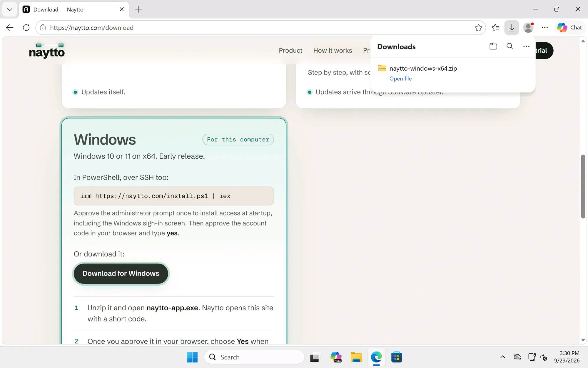The image size is (588, 368).
Task: Close the Download — Naytto tab
Action: pyautogui.click(x=122, y=9)
